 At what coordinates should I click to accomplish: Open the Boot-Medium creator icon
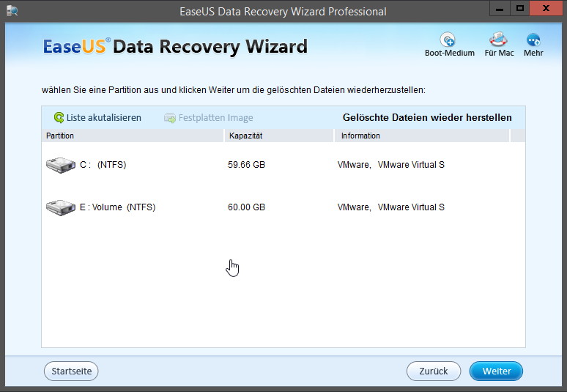pos(448,40)
